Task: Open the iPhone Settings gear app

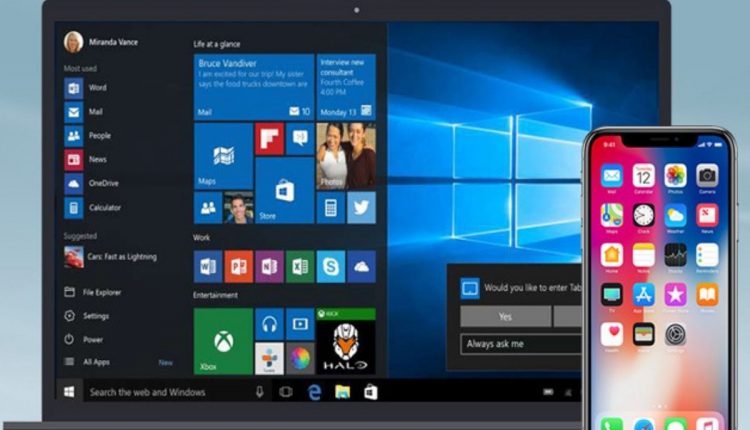Action: (675, 334)
